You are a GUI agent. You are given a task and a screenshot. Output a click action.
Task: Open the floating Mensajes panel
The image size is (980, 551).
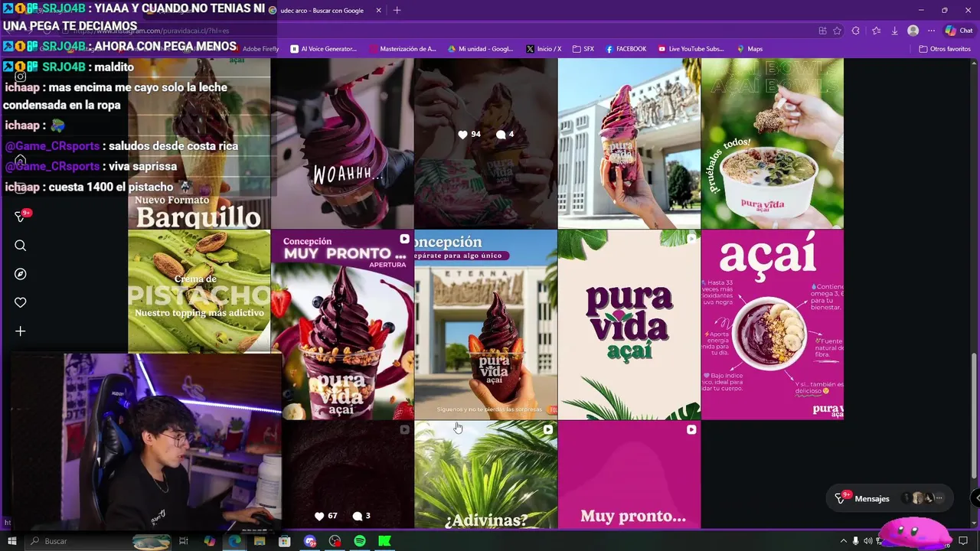[x=890, y=498]
